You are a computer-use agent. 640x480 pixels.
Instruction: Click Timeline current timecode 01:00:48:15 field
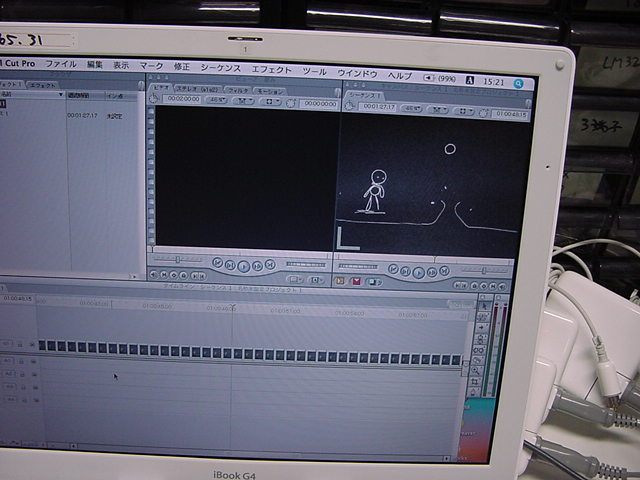tap(17, 299)
